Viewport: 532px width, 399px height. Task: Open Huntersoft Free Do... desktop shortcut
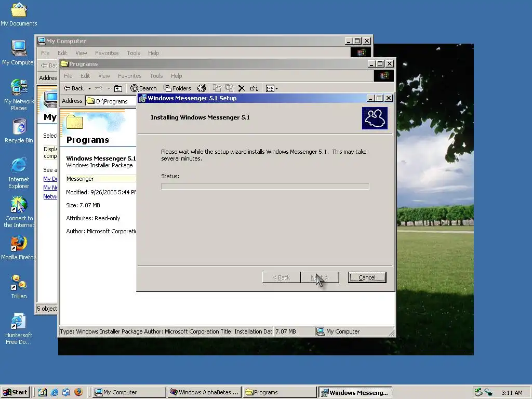point(19,328)
